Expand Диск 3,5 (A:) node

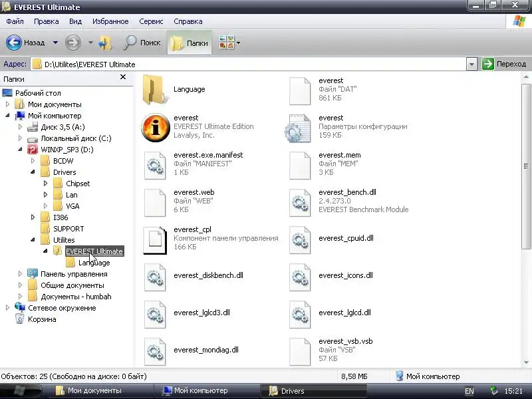click(20, 127)
